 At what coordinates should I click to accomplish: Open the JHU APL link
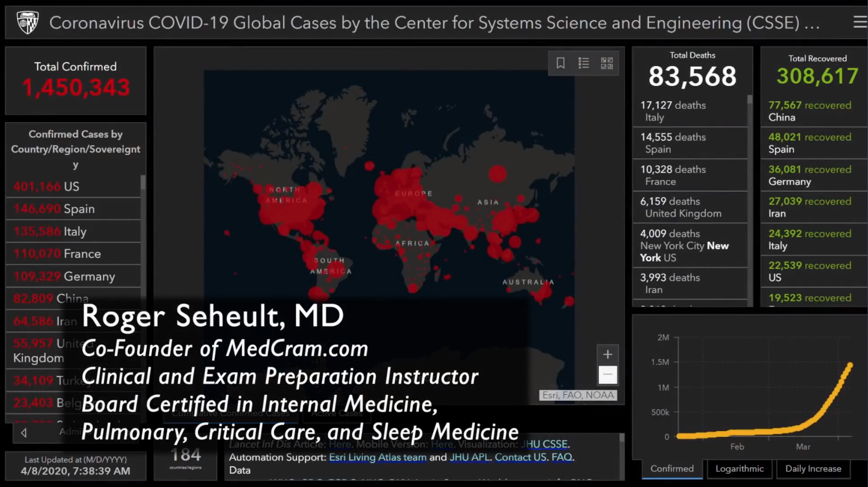click(x=469, y=457)
